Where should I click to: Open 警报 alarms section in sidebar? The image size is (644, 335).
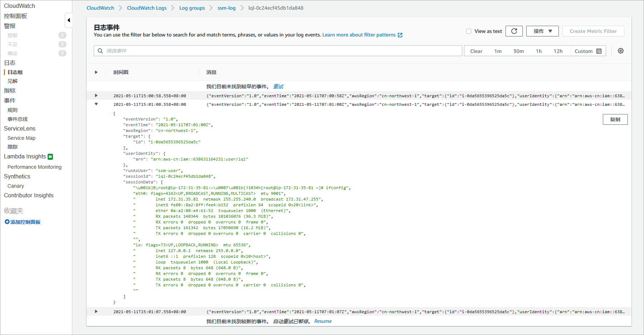click(10, 26)
